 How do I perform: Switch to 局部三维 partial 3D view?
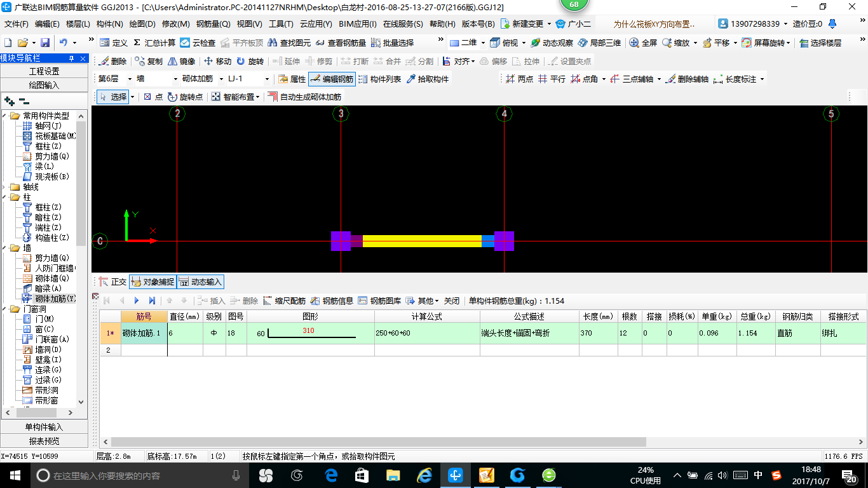pyautogui.click(x=599, y=43)
